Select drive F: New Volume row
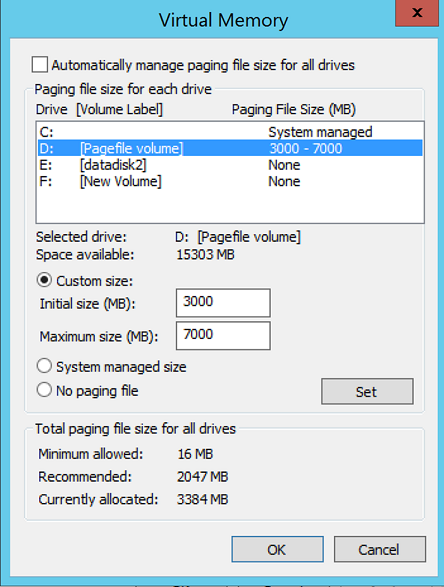Viewport: 444px width, 587px height. 230,181
